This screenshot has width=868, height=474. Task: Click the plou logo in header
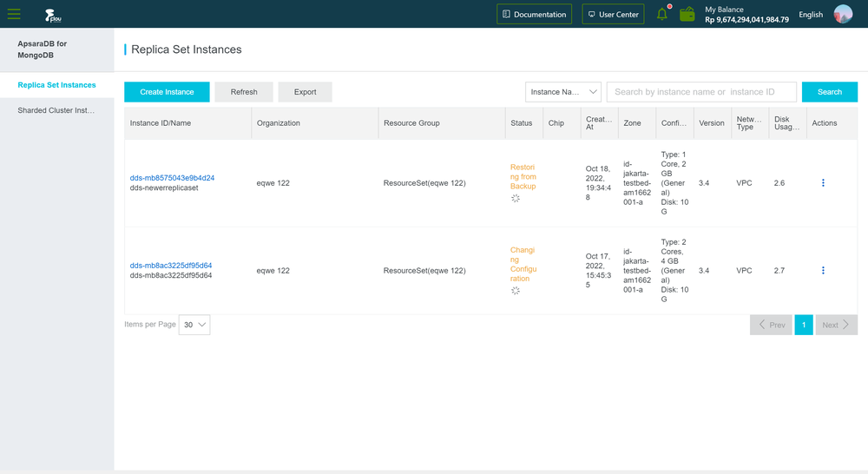click(x=53, y=16)
